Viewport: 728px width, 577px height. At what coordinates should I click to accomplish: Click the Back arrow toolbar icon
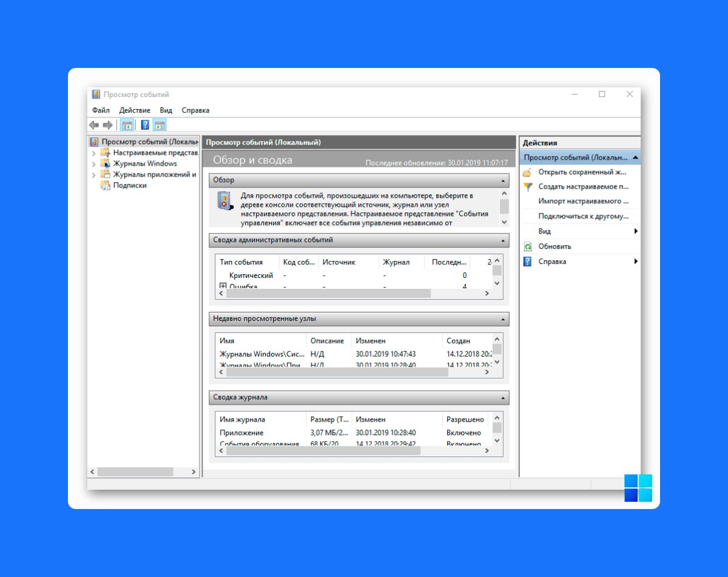coord(94,125)
